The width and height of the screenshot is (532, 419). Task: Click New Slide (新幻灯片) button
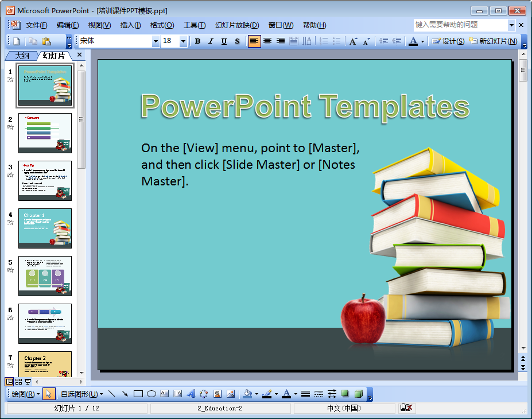493,41
